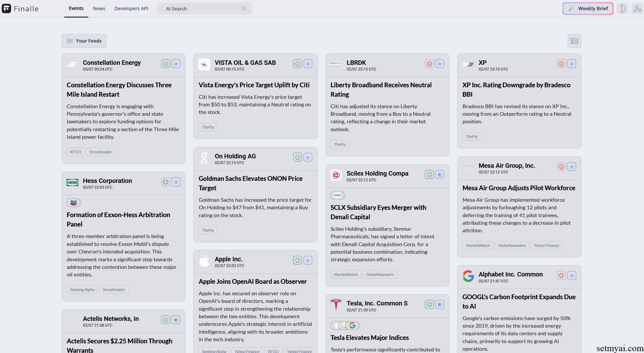Open TheFly source in XP Inc. card
Image resolution: width=644 pixels, height=353 pixels.
point(471,136)
